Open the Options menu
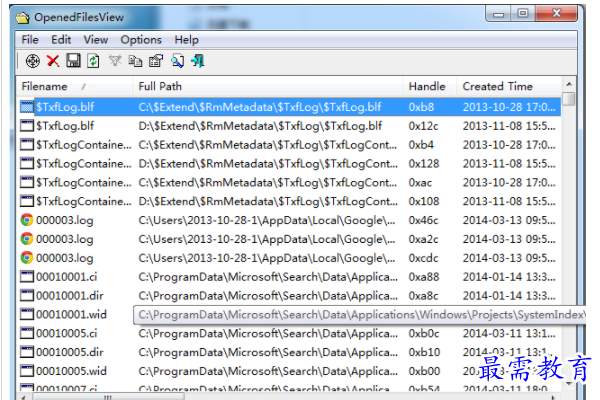Screen dimensions: 600x400 tap(141, 40)
